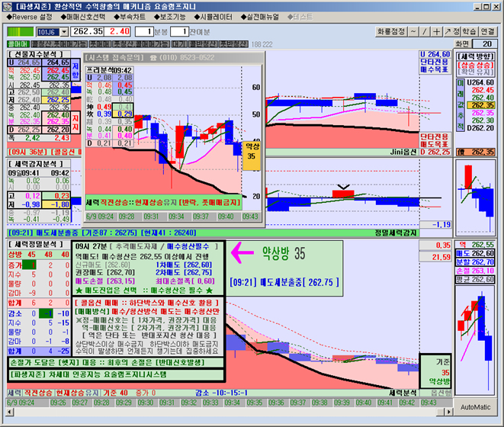Open the 보조기능 menu

click(x=169, y=17)
